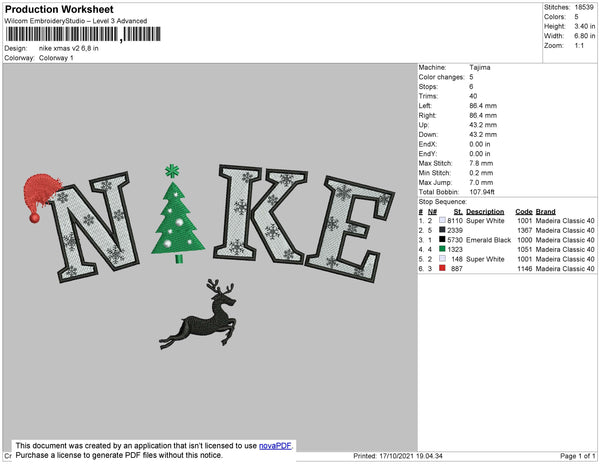The height and width of the screenshot is (464, 600).
Task: Click the Machine value Tajima
Action: tap(479, 67)
